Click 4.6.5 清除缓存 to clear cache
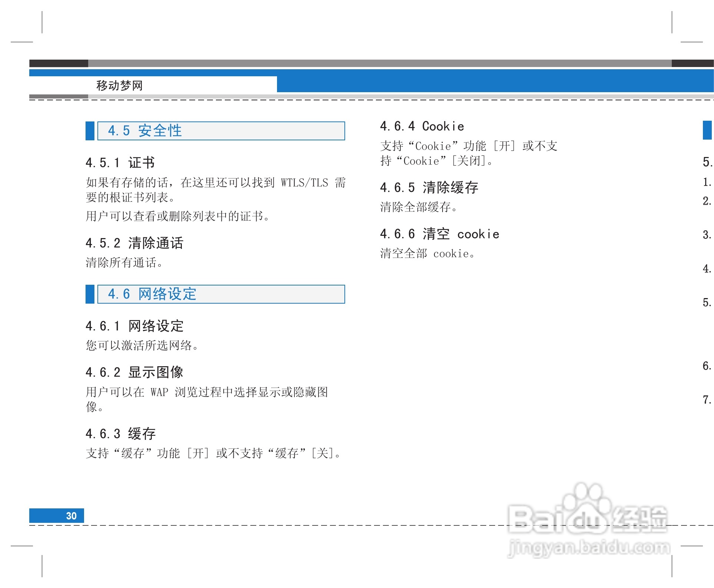The image size is (714, 588). [x=429, y=188]
